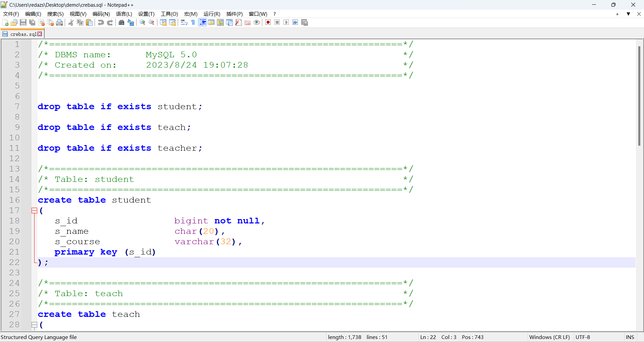Create a new file with the New icon
This screenshot has height=342, width=644.
click(x=5, y=22)
